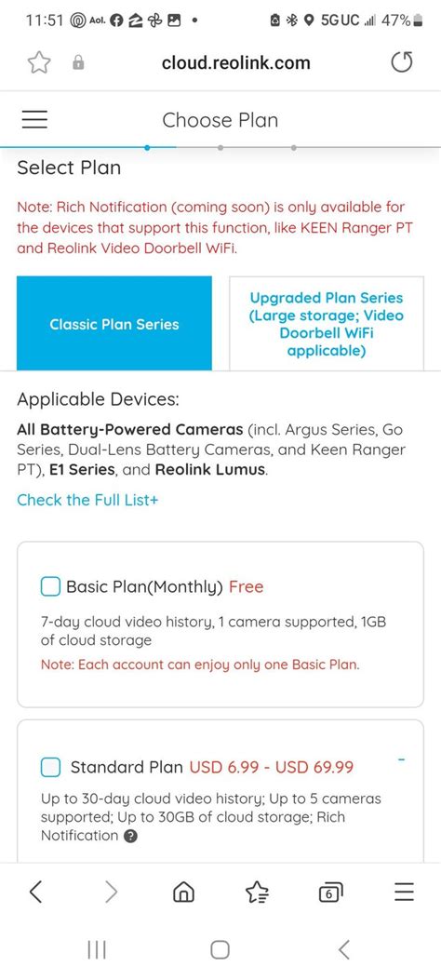Check the Standard Plan checkbox

pos(50,767)
